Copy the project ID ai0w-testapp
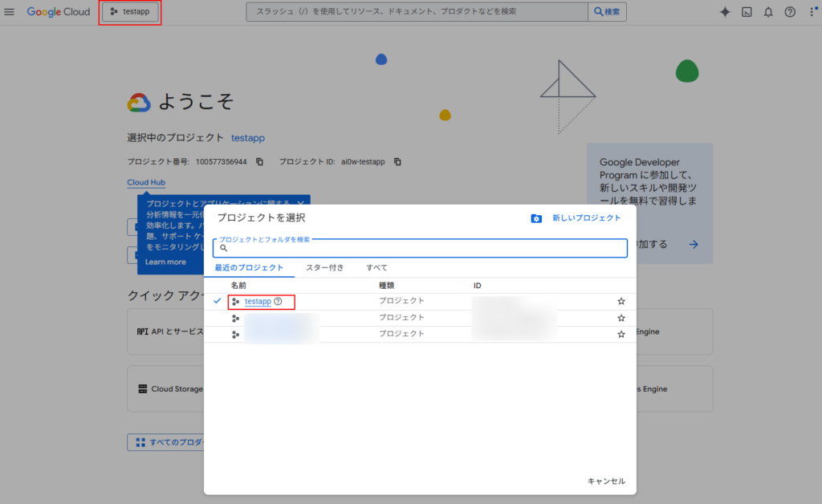The height and width of the screenshot is (504, 822). [x=397, y=162]
